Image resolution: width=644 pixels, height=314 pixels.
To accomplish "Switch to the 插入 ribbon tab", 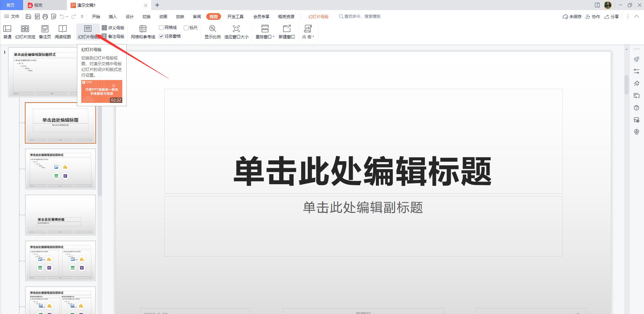I will pyautogui.click(x=113, y=16).
